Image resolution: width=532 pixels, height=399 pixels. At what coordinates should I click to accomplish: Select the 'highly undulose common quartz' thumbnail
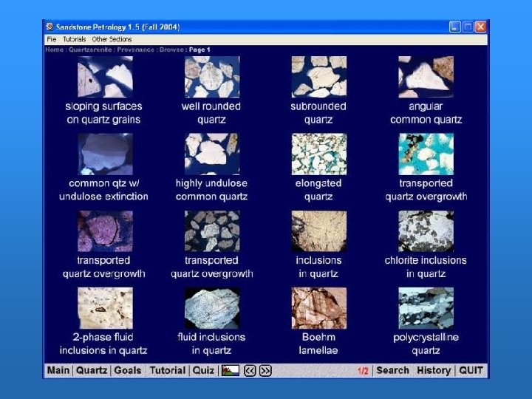click(212, 154)
